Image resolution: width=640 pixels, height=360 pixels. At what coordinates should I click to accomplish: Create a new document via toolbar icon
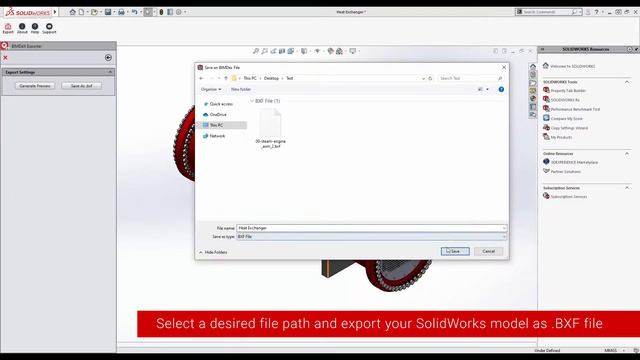click(81, 12)
